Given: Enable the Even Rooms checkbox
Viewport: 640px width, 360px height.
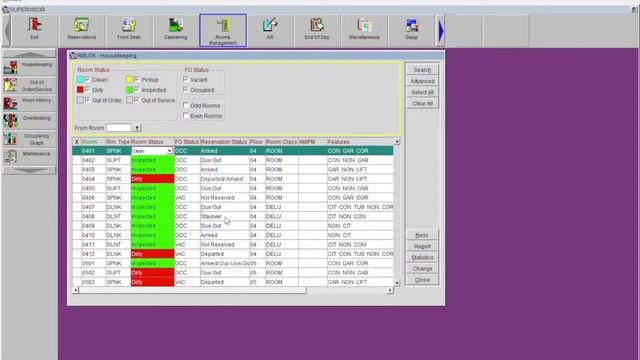Looking at the screenshot, I should (x=186, y=116).
